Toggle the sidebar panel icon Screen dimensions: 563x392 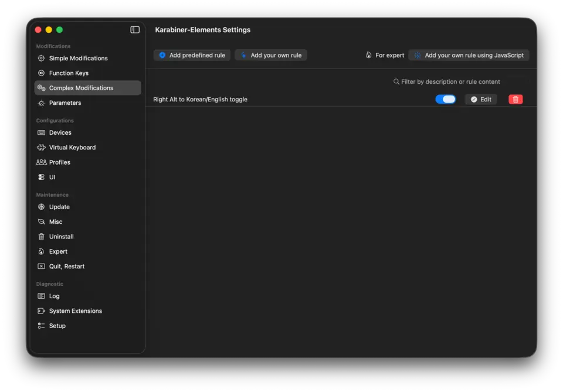(135, 30)
